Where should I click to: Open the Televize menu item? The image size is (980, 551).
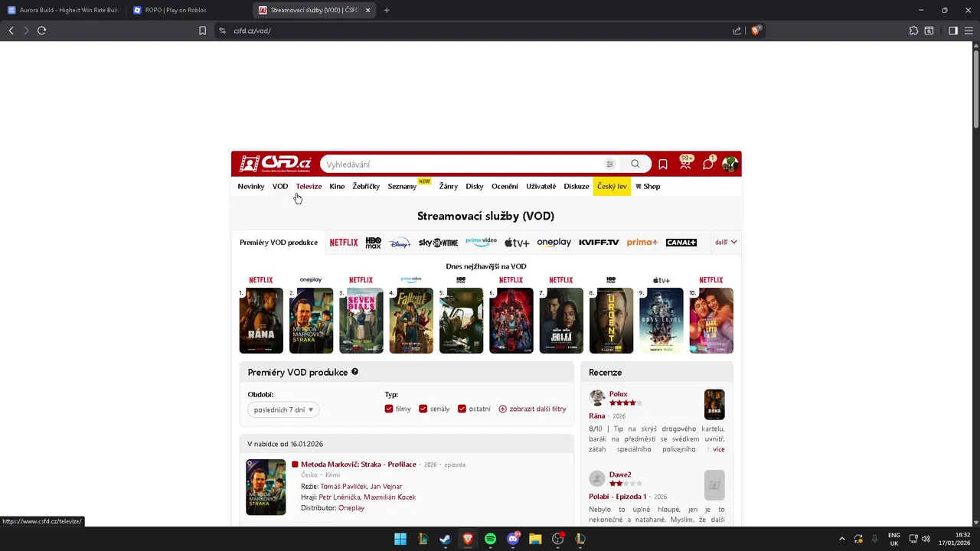click(x=309, y=186)
